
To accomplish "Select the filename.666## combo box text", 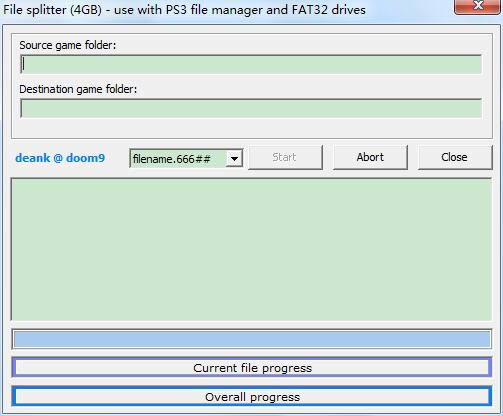I will (x=172, y=159).
